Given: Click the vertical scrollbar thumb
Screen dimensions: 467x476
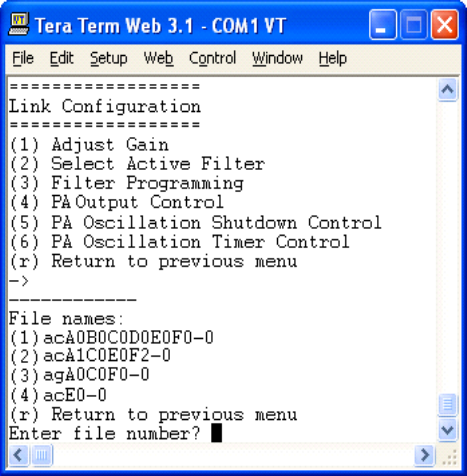Looking at the screenshot, I should (447, 405).
